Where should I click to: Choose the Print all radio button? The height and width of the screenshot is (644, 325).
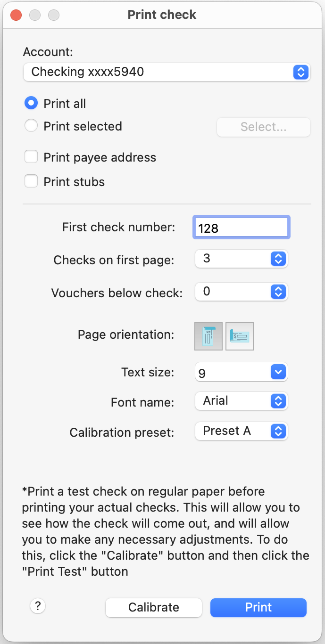(31, 103)
